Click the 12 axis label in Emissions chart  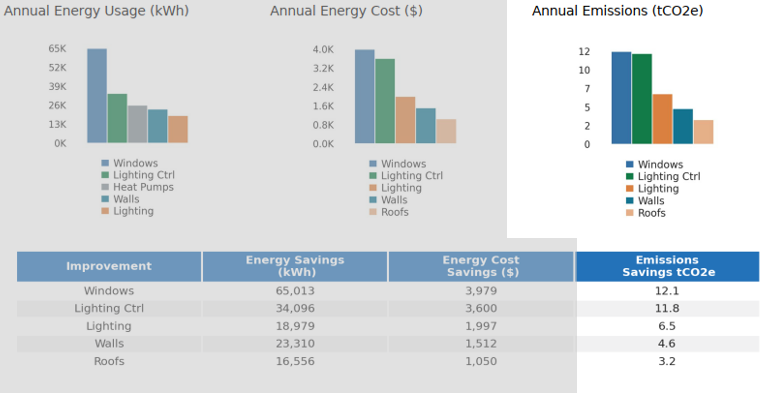584,51
